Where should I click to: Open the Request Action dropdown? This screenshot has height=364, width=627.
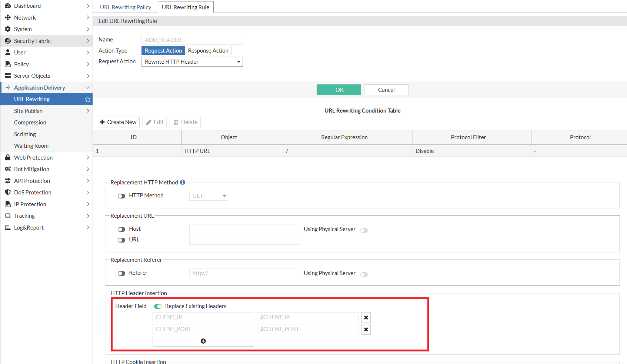point(192,62)
